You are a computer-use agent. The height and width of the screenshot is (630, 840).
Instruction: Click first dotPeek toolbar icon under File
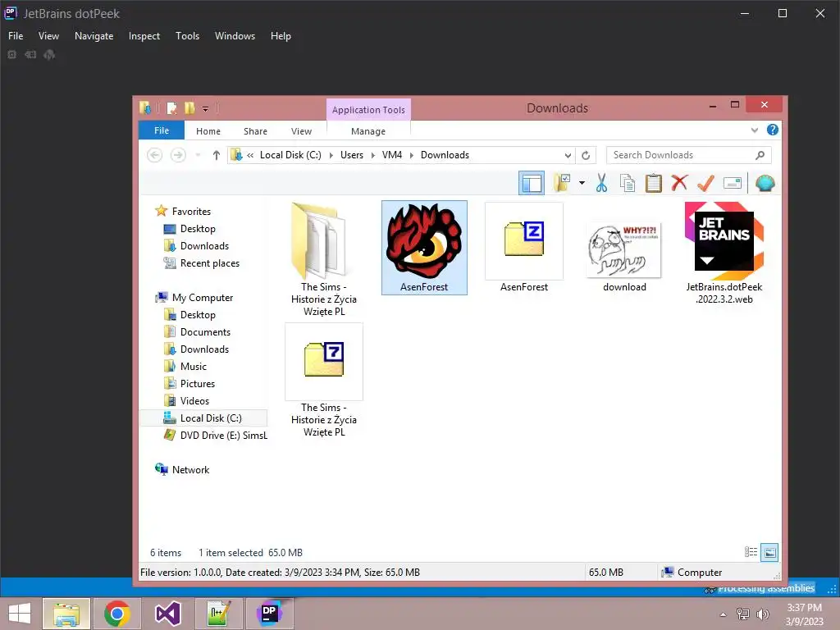[11, 55]
